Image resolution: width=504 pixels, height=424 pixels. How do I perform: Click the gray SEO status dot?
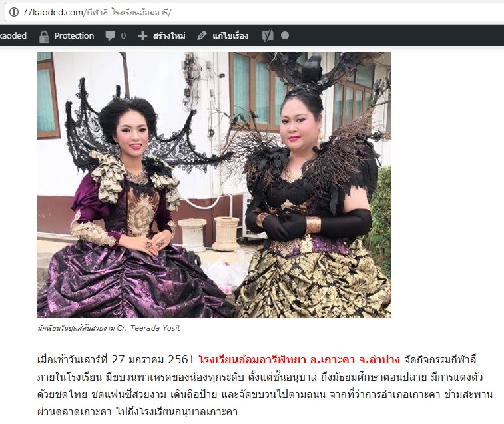coord(285,35)
